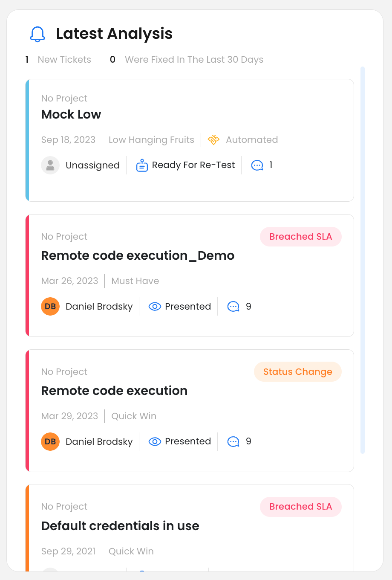Open comments bubble on Mock Low ticket
The height and width of the screenshot is (580, 392).
coord(257,165)
